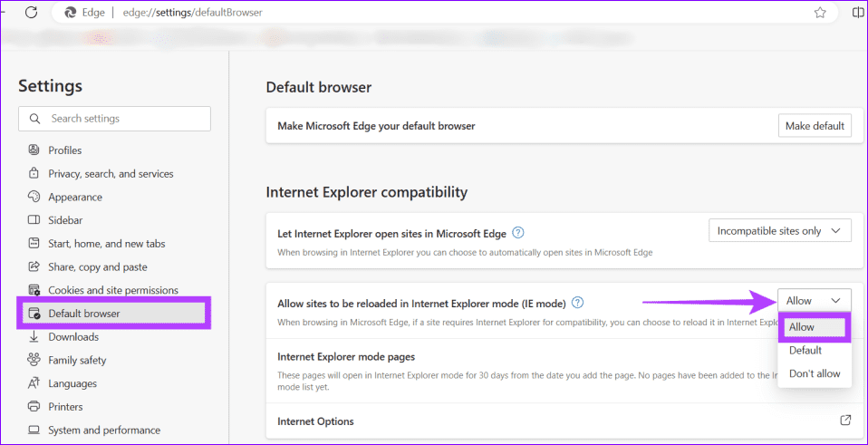Click the Sidebar panel icon
Viewport: 868px width, 445px height.
click(x=34, y=219)
